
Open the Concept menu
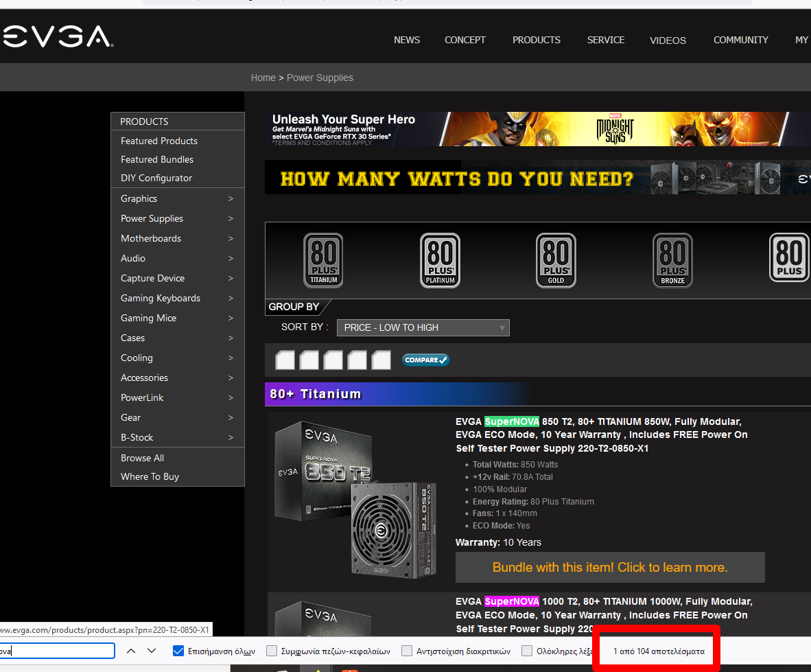(x=465, y=40)
